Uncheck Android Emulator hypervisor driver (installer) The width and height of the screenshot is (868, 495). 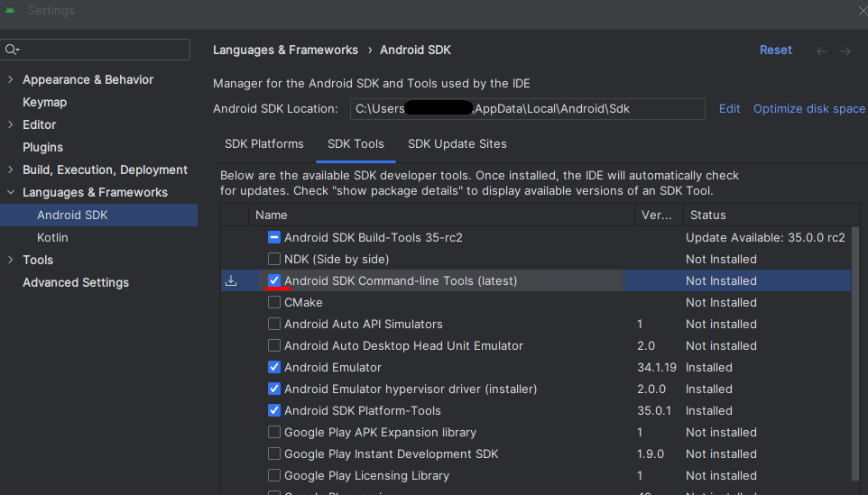274,389
